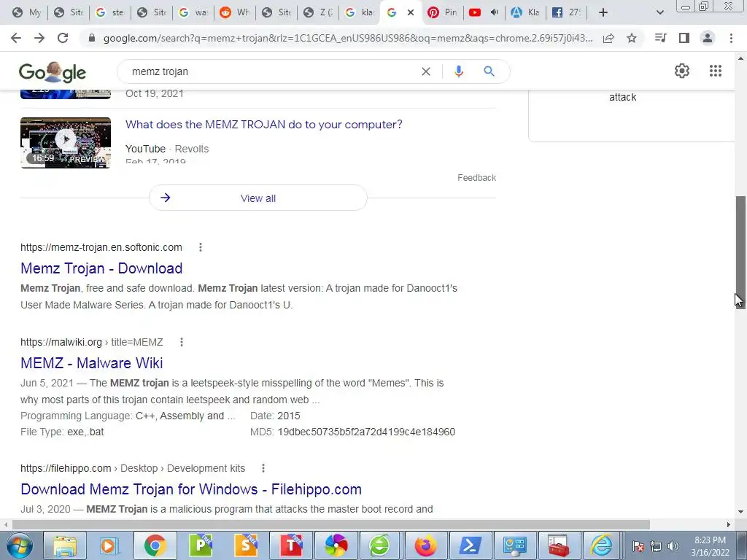Open the media control icon in toolbar
Viewport: 747px width, 560px height.
point(660,38)
